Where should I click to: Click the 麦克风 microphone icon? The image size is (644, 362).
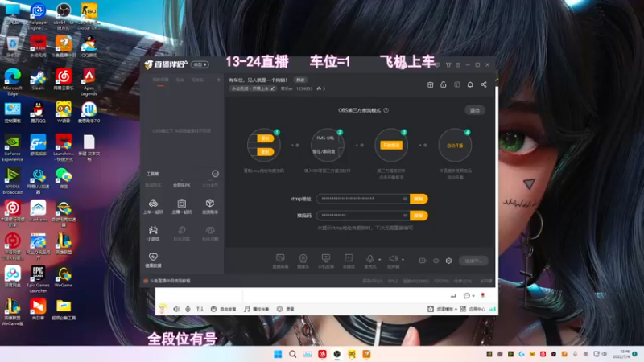point(369,258)
